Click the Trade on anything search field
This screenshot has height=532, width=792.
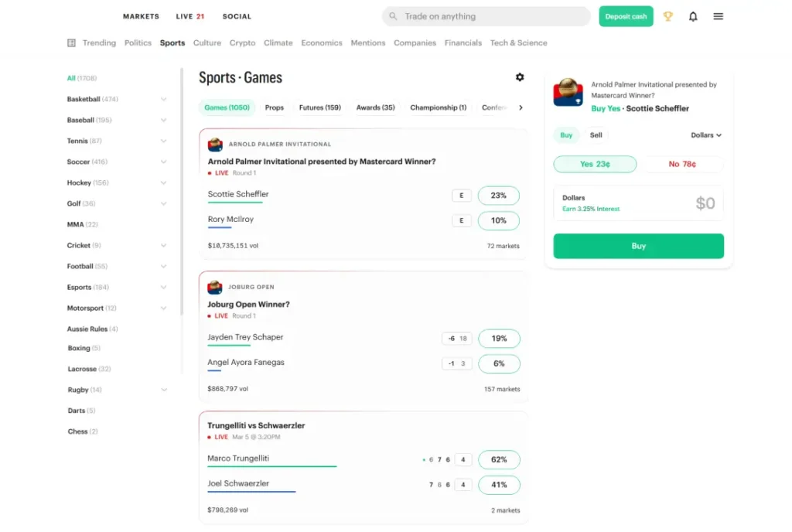486,16
